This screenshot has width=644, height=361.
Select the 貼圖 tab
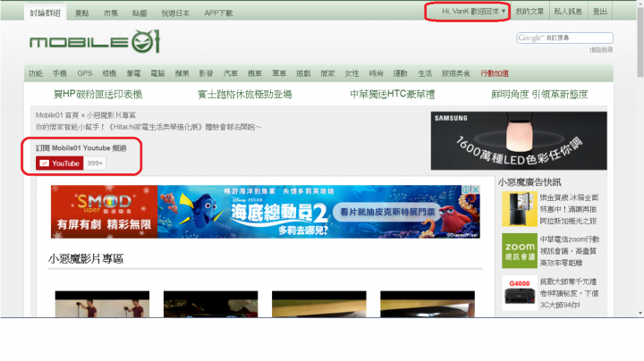pos(140,13)
